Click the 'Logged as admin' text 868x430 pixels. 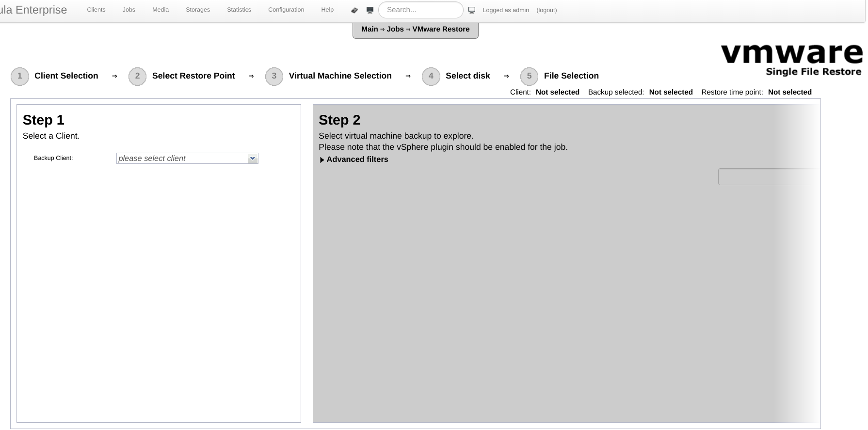coord(506,10)
